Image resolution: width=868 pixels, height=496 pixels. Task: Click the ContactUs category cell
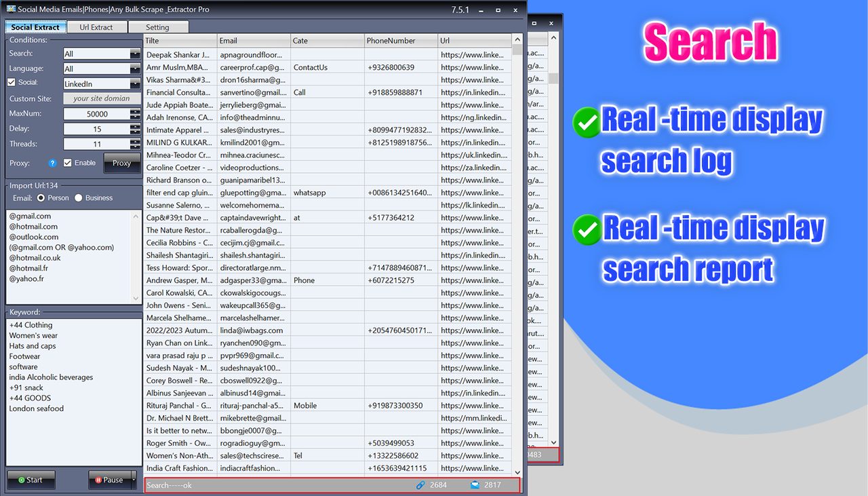(x=328, y=67)
